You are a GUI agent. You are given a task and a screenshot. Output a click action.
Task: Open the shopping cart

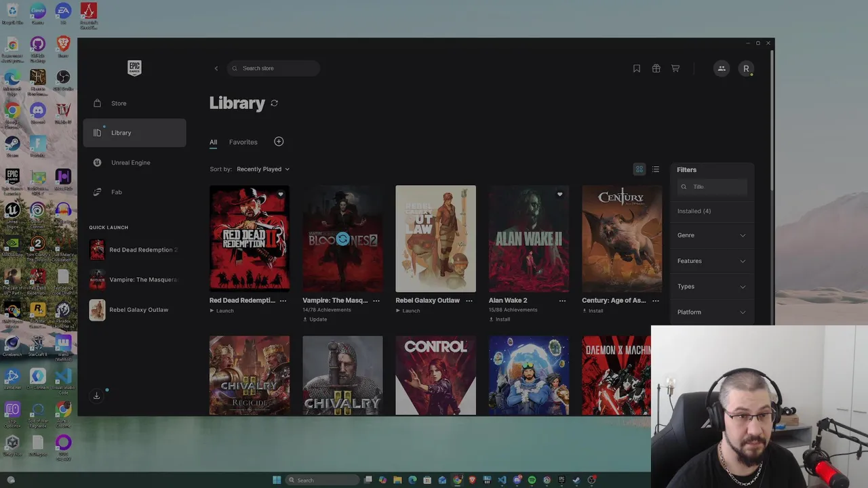pos(675,68)
